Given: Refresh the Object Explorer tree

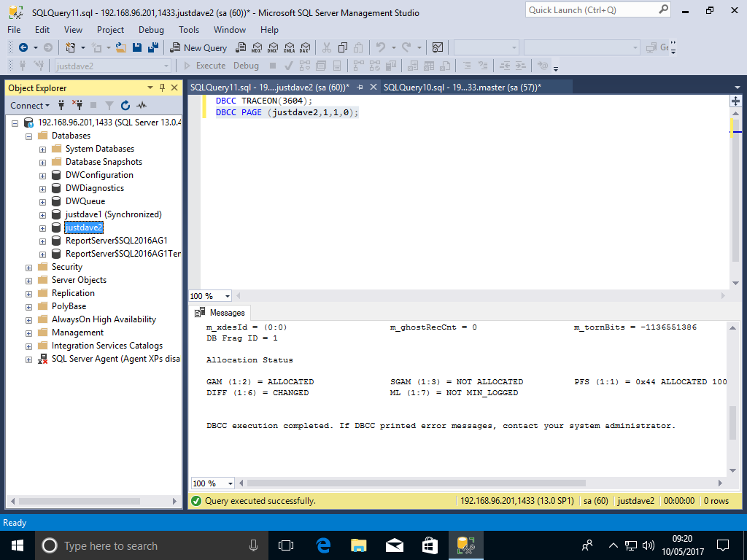Looking at the screenshot, I should [125, 105].
